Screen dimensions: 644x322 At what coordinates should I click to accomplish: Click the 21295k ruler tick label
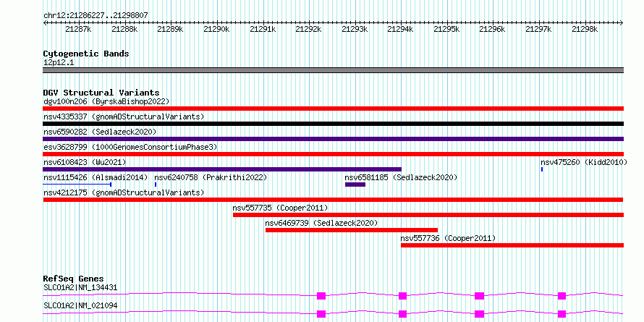pyautogui.click(x=446, y=30)
